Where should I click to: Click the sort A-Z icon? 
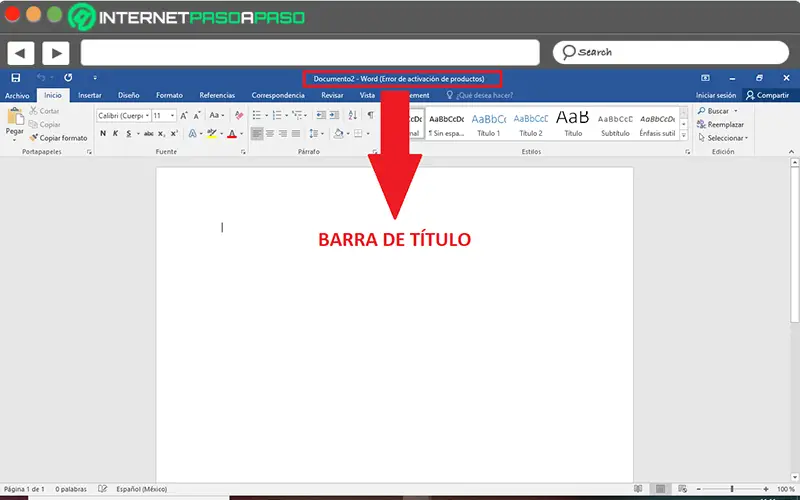pyautogui.click(x=353, y=115)
